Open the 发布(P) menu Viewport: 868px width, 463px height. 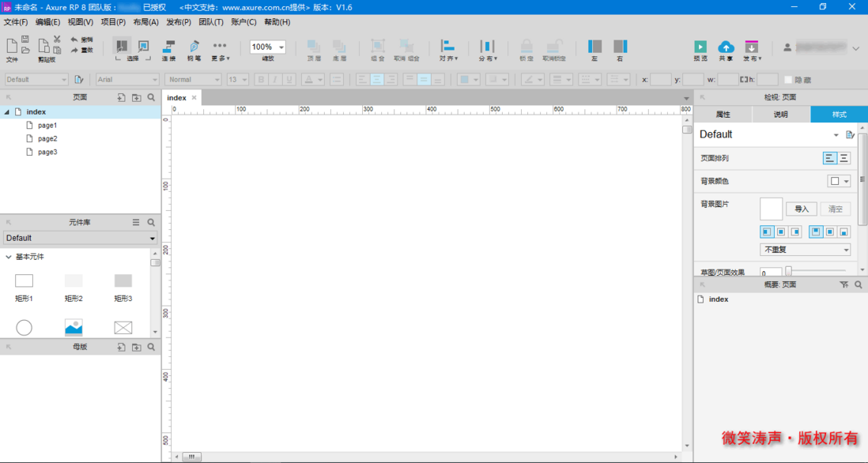[178, 22]
